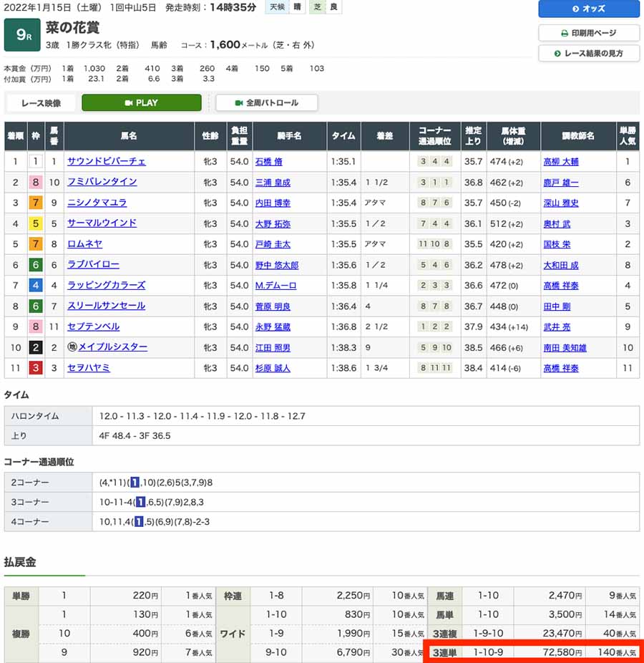Open trainer 国枝 栄 link
Screen dimensions: 644x663
coord(557,244)
